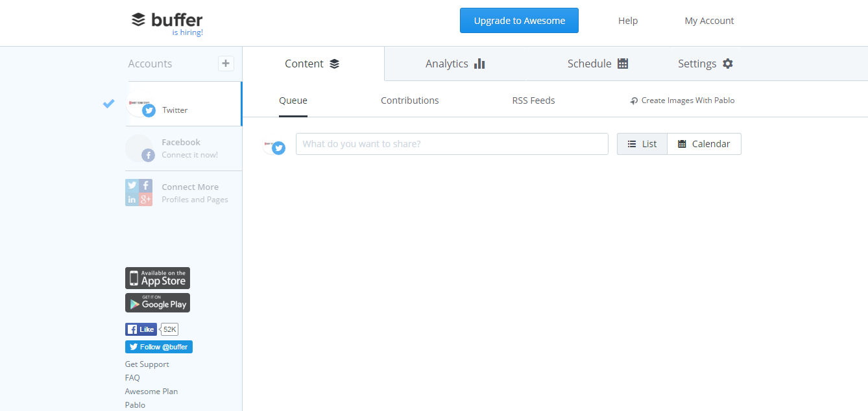Open the Content tab
This screenshot has height=411, width=868.
click(313, 64)
